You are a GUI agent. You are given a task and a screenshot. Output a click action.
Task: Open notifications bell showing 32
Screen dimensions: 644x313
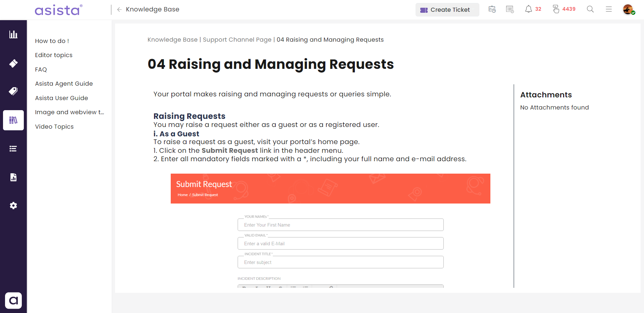point(533,9)
